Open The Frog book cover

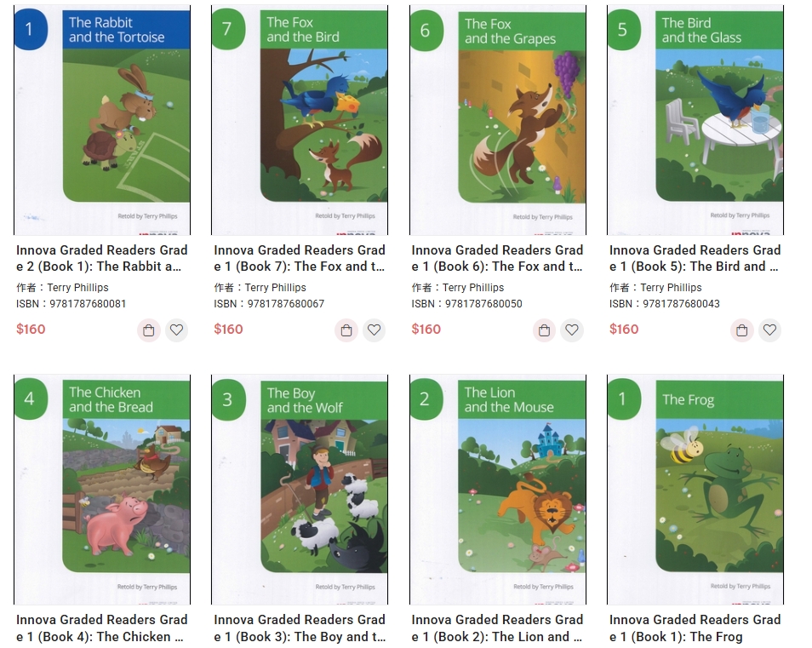pos(695,490)
